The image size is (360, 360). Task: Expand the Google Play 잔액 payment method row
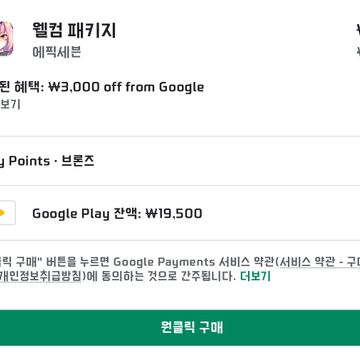(x=180, y=213)
